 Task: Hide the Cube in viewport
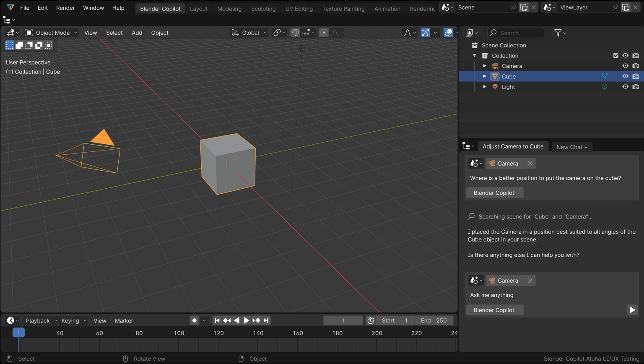pyautogui.click(x=626, y=76)
